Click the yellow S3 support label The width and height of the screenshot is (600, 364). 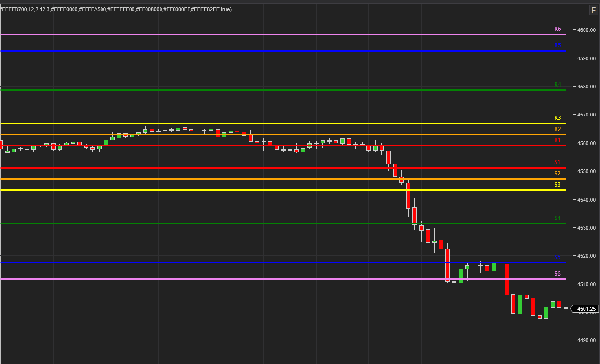click(x=557, y=185)
